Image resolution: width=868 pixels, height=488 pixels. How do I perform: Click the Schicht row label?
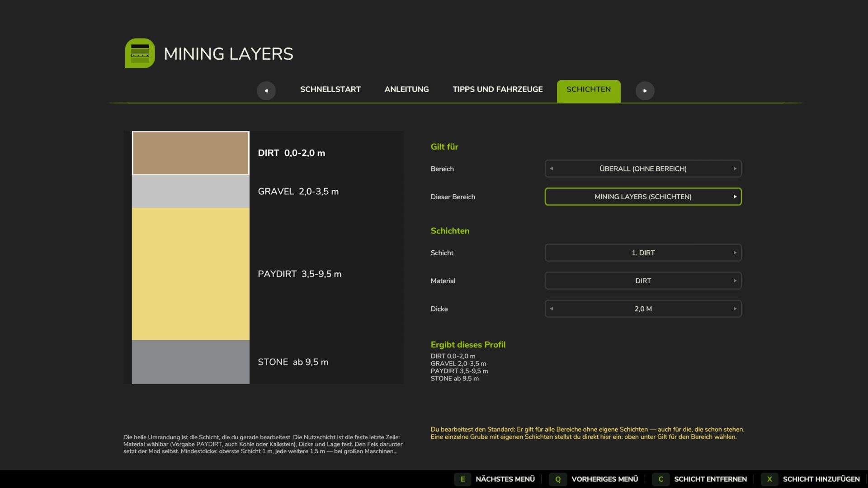(x=442, y=253)
